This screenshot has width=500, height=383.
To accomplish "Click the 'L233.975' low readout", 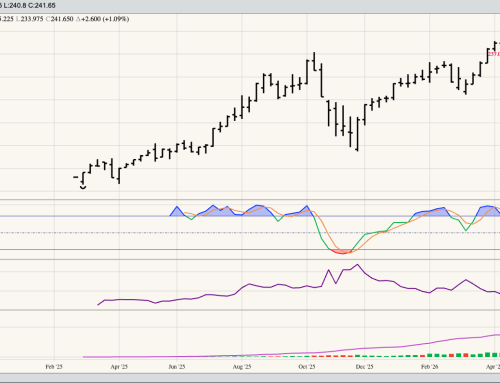I will [x=30, y=19].
